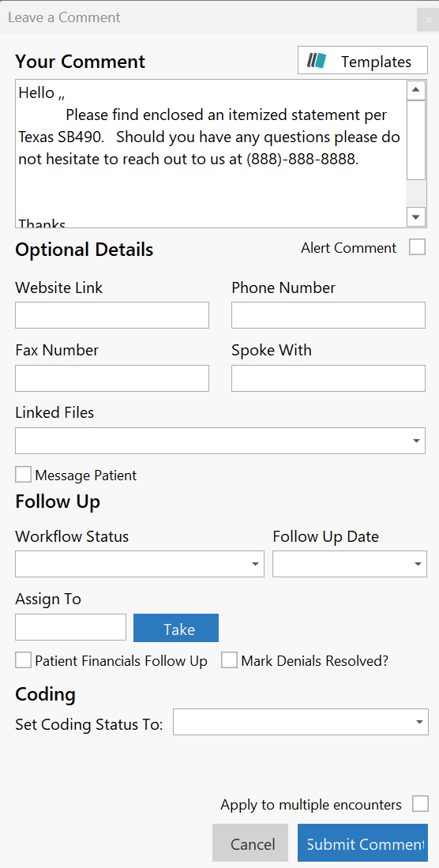Open the Templates button with books icon
Screen dimensions: 439x868
(x=362, y=60)
